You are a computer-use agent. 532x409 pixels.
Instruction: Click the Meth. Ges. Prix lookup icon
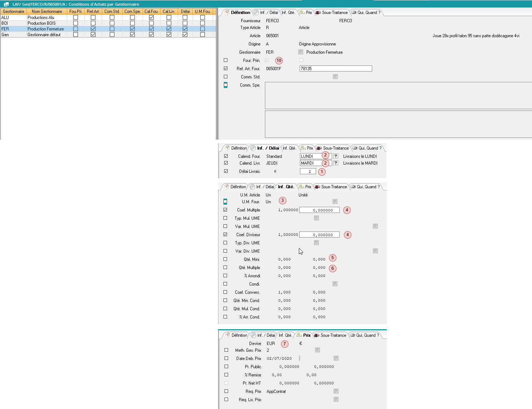pyautogui.click(x=317, y=350)
